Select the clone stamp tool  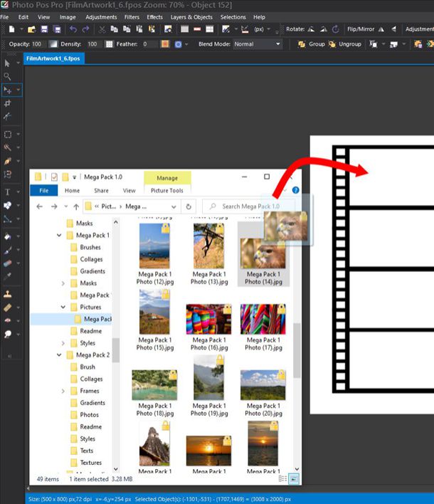[x=7, y=294]
